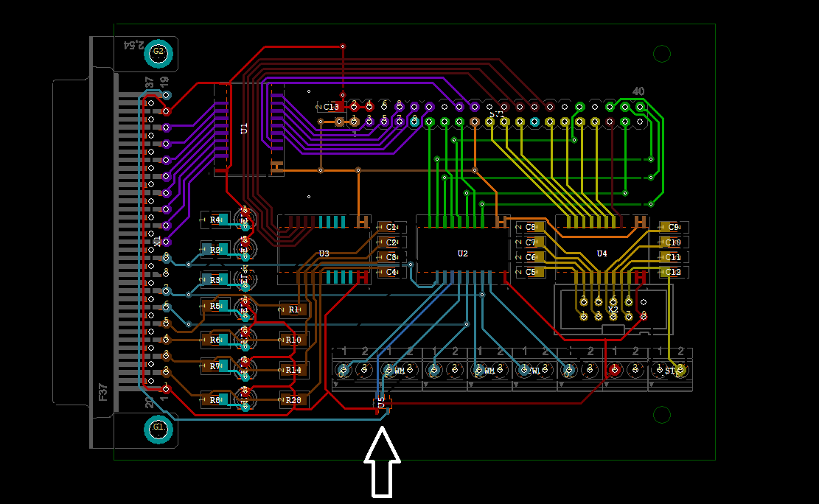Select the U1 component label
The height and width of the screenshot is (504, 819).
pyautogui.click(x=244, y=128)
